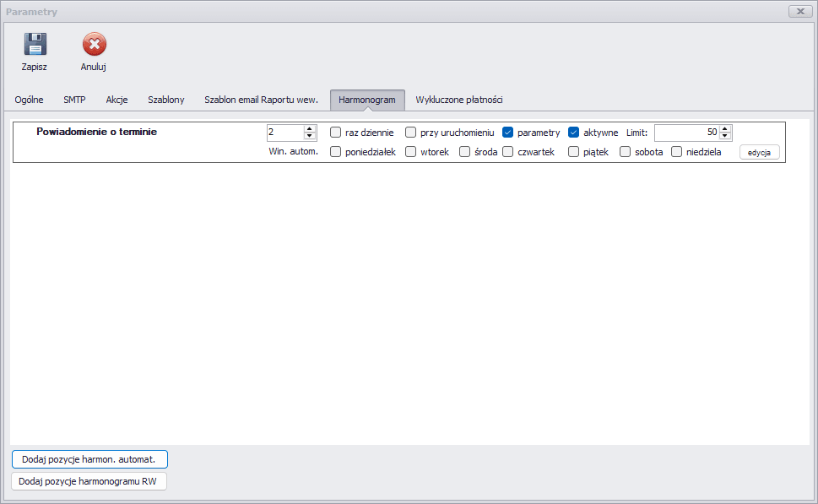Decrease the Limit value with down arrow
Screen dimensions: 818x504
point(724,136)
